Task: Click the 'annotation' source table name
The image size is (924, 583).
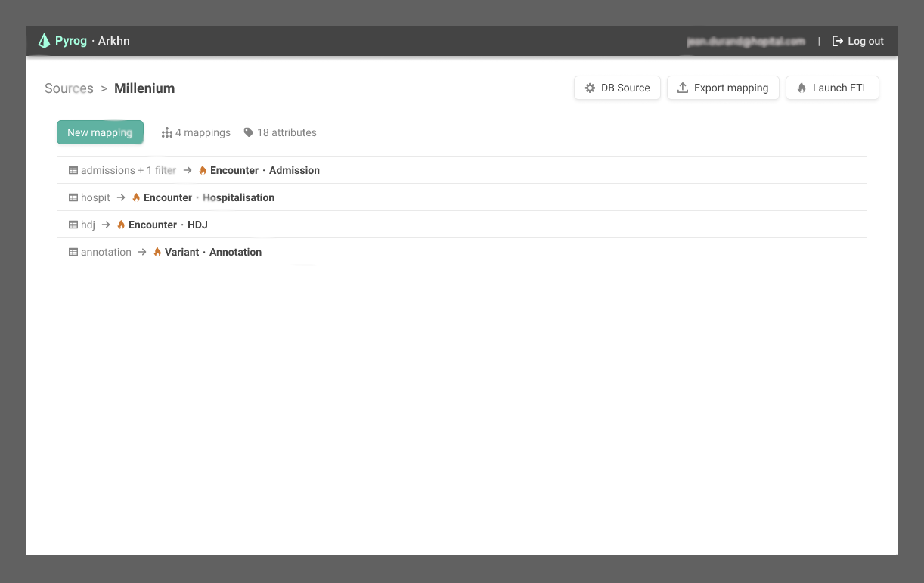Action: click(106, 252)
